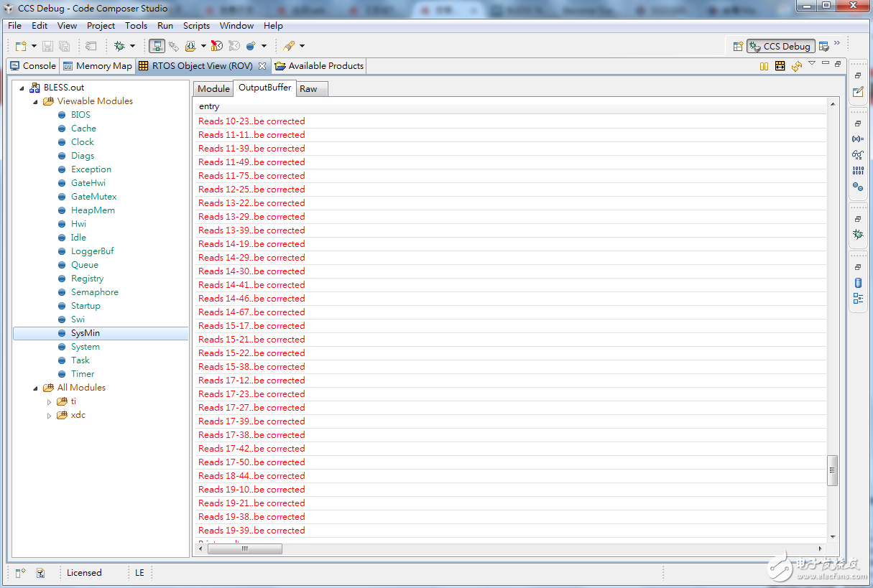Select row 'Reads 14-67..be corrected'

pyautogui.click(x=511, y=312)
